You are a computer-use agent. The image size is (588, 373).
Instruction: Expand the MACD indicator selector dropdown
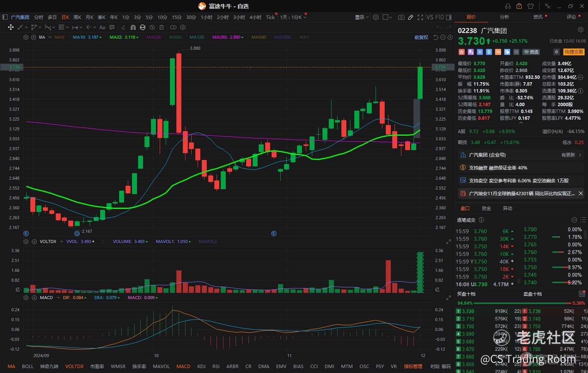58,298
